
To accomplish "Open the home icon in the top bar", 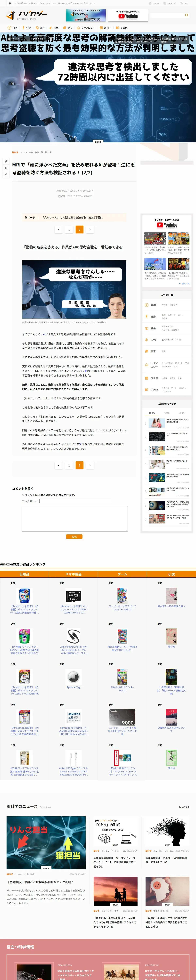I will pyautogui.click(x=10, y=3).
